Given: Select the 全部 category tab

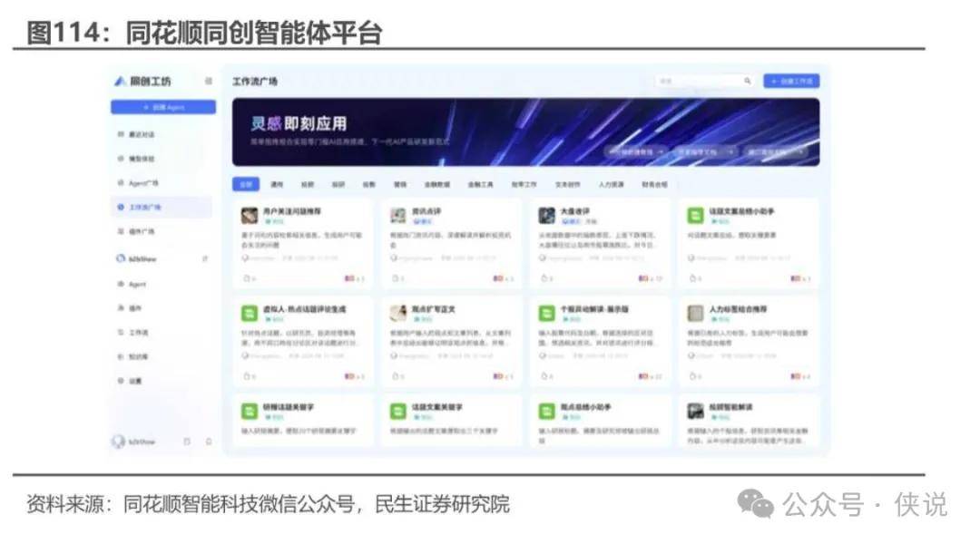Looking at the screenshot, I should click(x=246, y=184).
